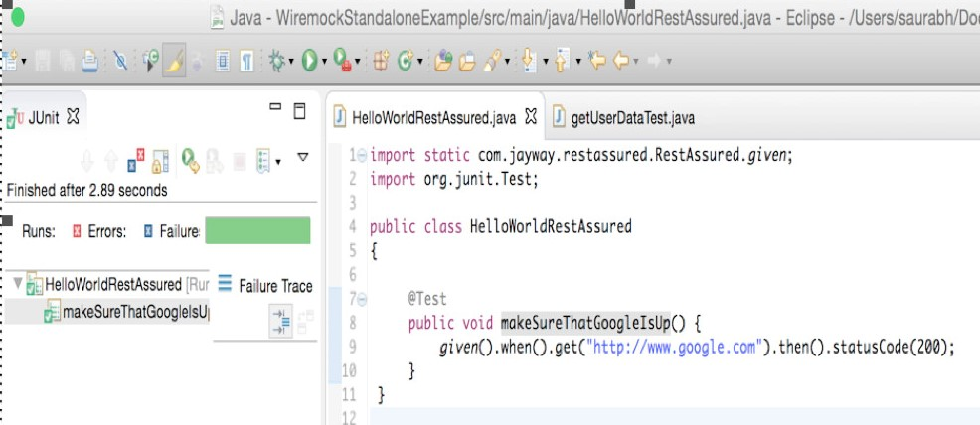This screenshot has width=980, height=425.
Task: Click the Coverage launch icon beside highlighter
Action: [x=151, y=61]
